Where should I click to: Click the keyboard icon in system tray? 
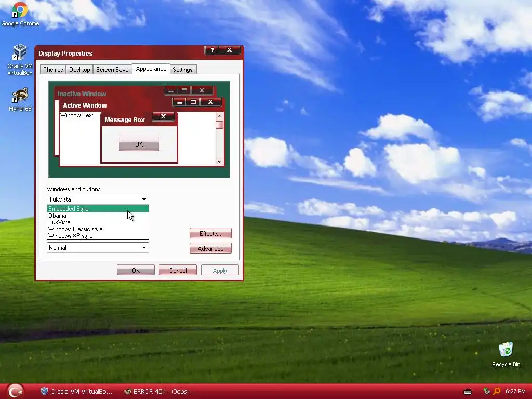[x=468, y=392]
